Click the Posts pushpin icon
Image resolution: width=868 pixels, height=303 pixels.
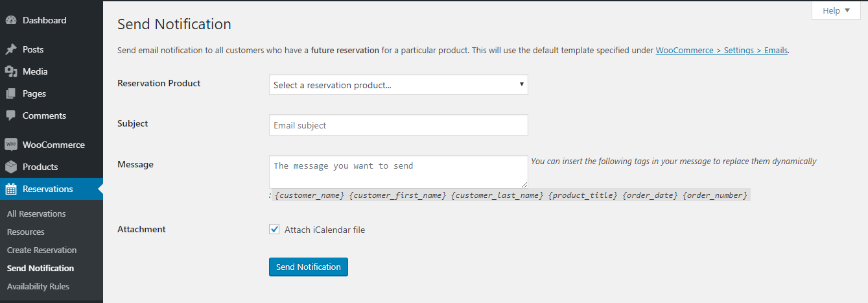11,49
